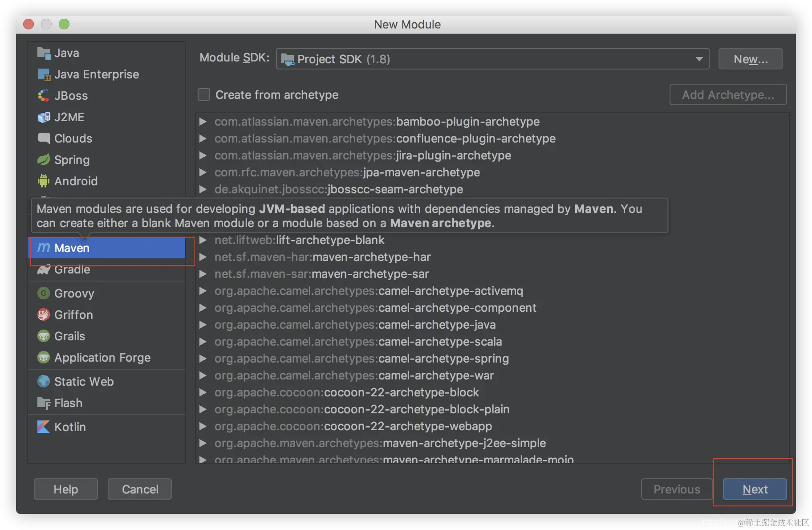The width and height of the screenshot is (812, 530).
Task: Pick the Kotlin icon
Action: tap(44, 427)
